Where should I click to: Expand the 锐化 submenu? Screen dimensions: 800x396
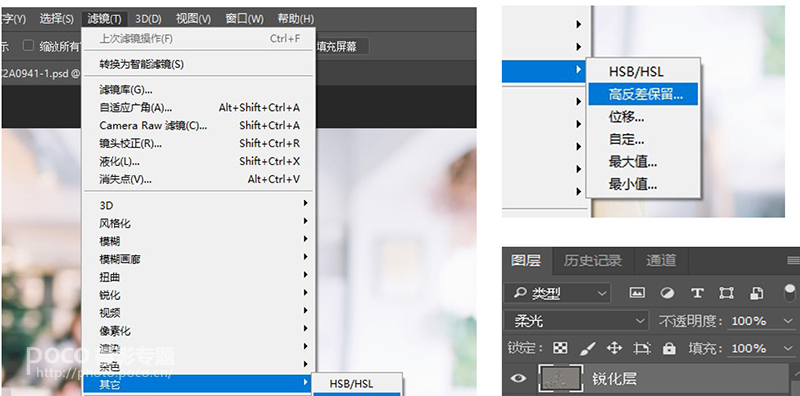[198, 295]
